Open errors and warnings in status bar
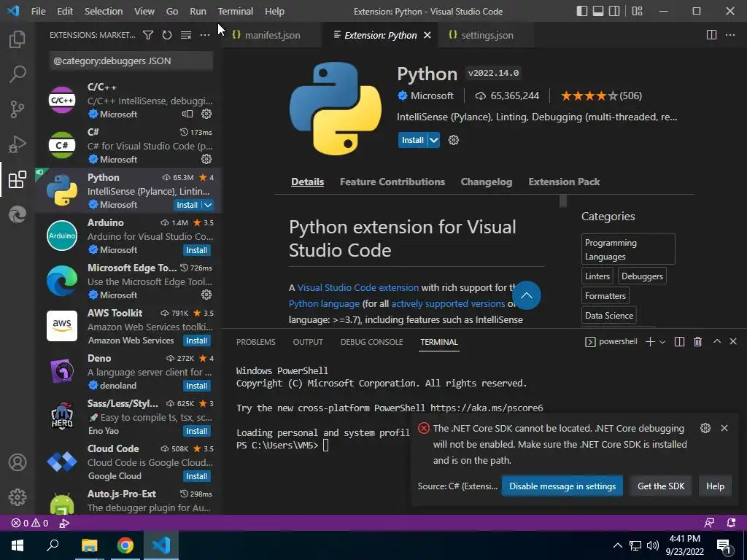This screenshot has width=747, height=560. (x=30, y=523)
